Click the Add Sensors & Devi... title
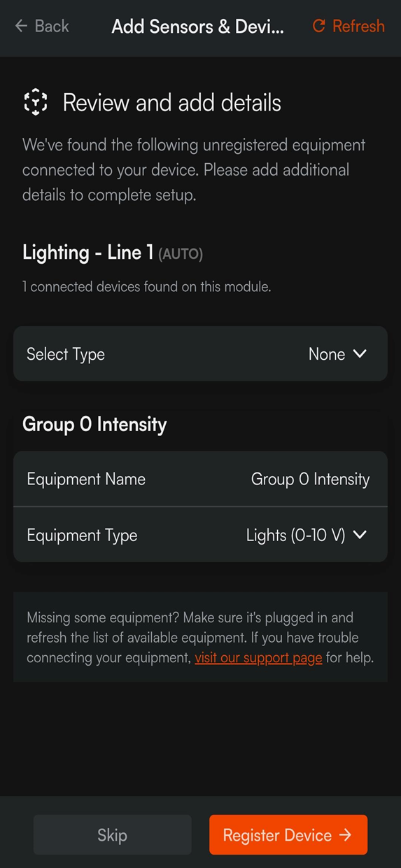The height and width of the screenshot is (868, 401). tap(198, 27)
